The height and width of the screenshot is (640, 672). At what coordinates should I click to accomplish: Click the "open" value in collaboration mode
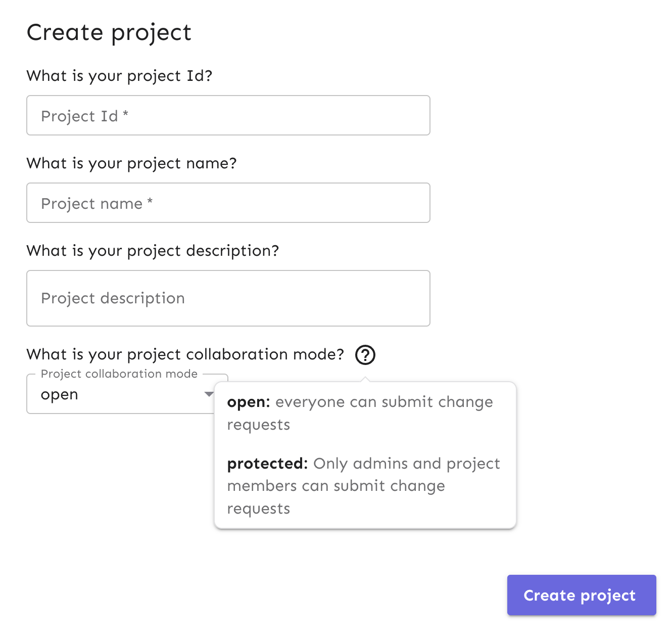tap(60, 395)
